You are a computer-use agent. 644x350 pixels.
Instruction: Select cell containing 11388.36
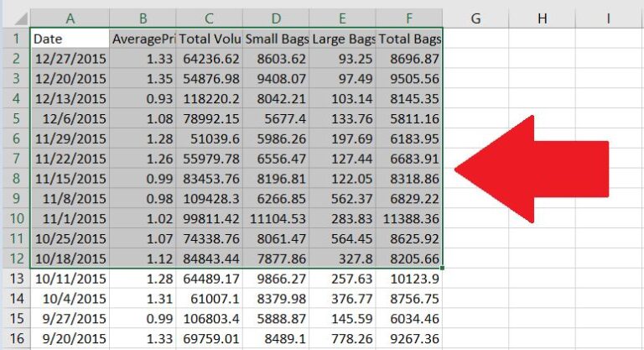pos(409,218)
